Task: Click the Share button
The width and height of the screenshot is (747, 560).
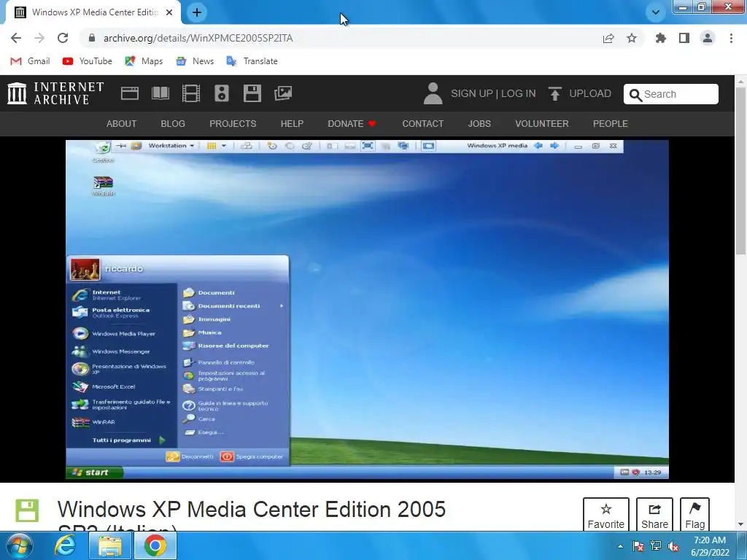Action: pyautogui.click(x=654, y=516)
